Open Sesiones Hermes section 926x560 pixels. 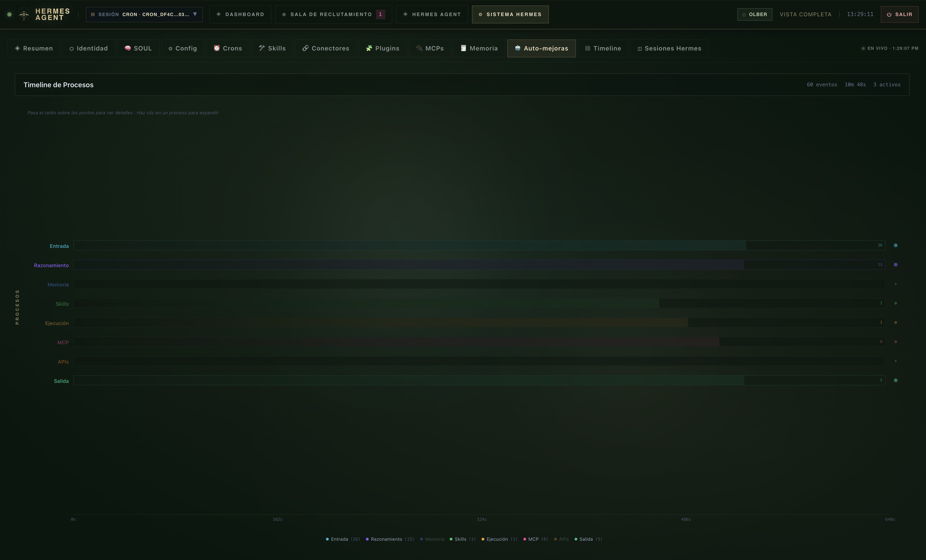click(x=669, y=48)
